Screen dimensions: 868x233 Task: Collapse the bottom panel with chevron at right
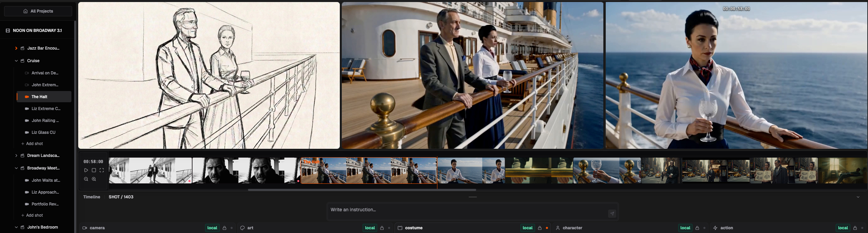tap(858, 197)
